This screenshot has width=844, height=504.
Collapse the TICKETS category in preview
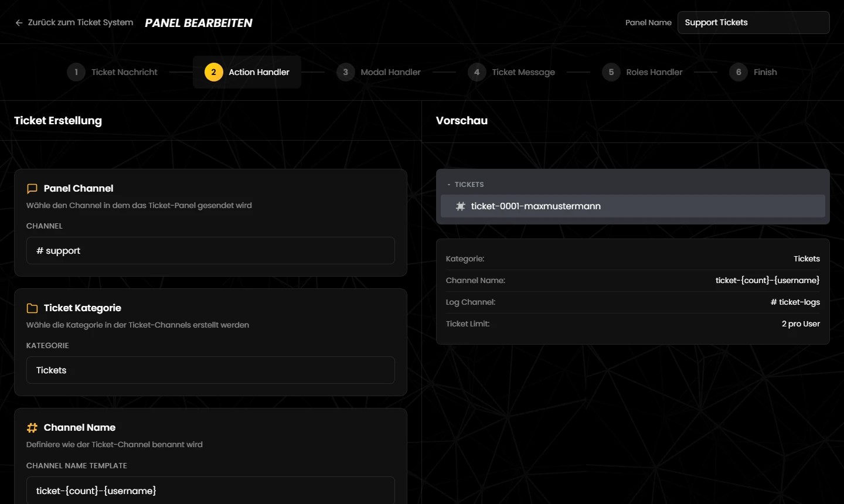[x=466, y=185]
